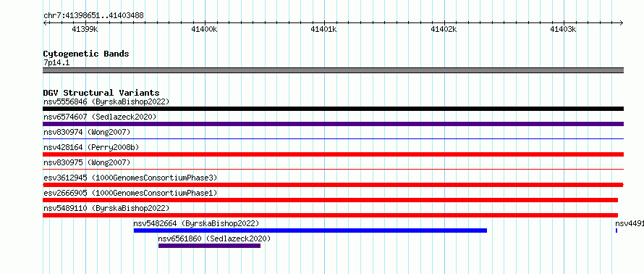The height and width of the screenshot is (274, 644).
Task: Click the 41403k ruler tick label
Action: click(x=563, y=29)
